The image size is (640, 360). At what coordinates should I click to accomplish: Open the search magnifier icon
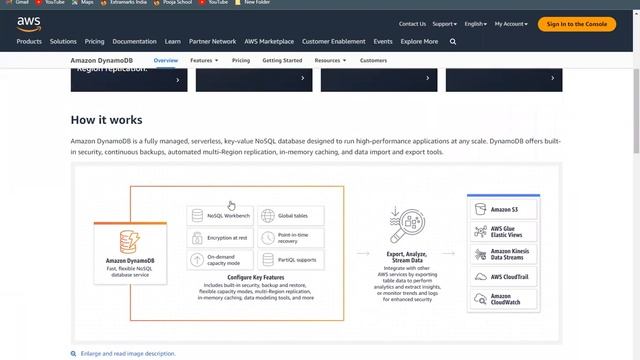pyautogui.click(x=453, y=42)
